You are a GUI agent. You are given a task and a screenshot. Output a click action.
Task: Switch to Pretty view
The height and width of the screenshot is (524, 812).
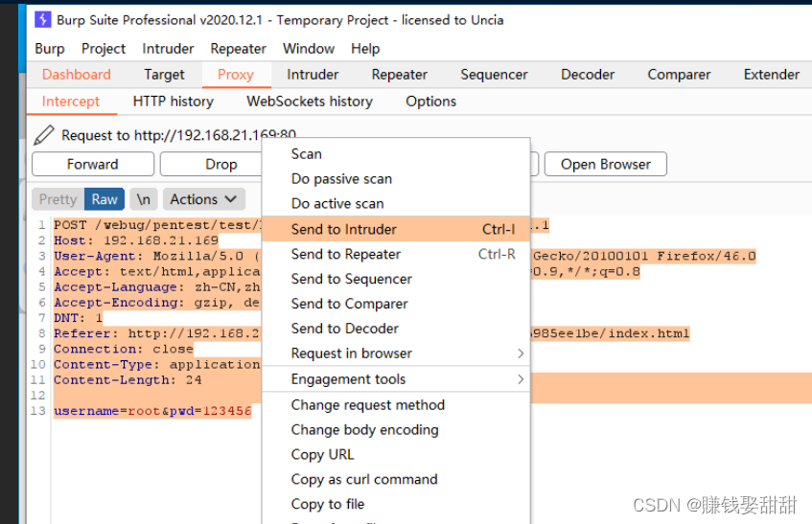58,199
